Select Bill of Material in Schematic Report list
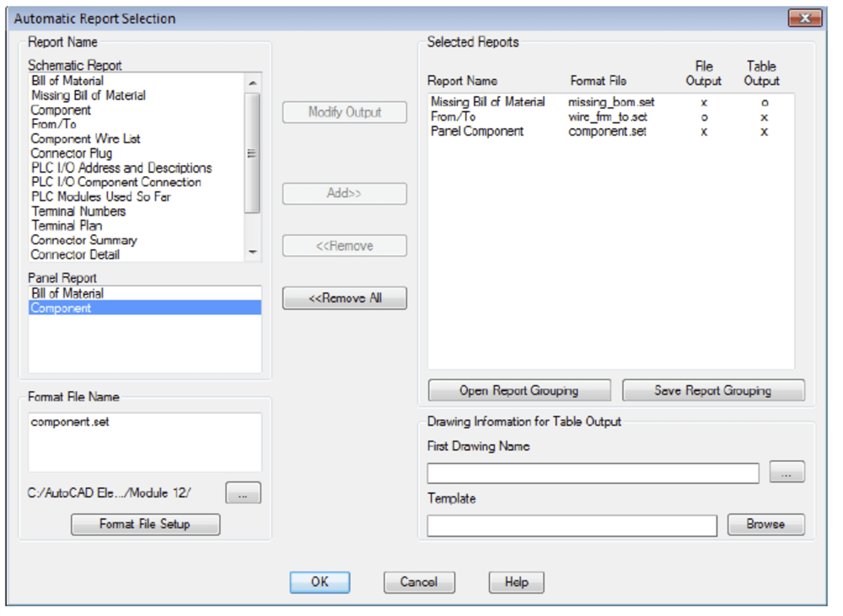 67,81
